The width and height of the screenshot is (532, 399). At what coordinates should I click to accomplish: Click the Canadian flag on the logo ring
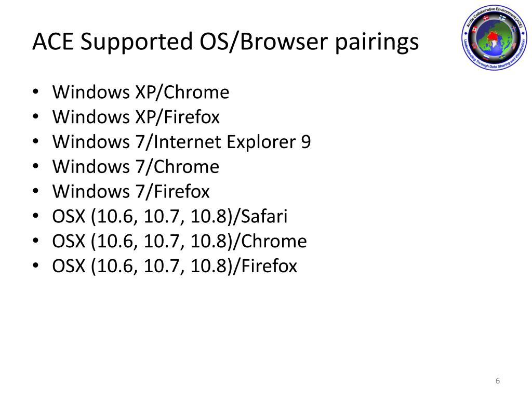point(475,30)
